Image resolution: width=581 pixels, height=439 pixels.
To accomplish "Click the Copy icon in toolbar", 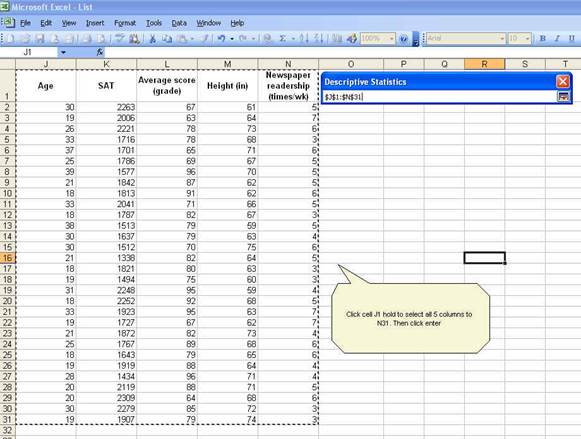I will pyautogui.click(x=167, y=39).
